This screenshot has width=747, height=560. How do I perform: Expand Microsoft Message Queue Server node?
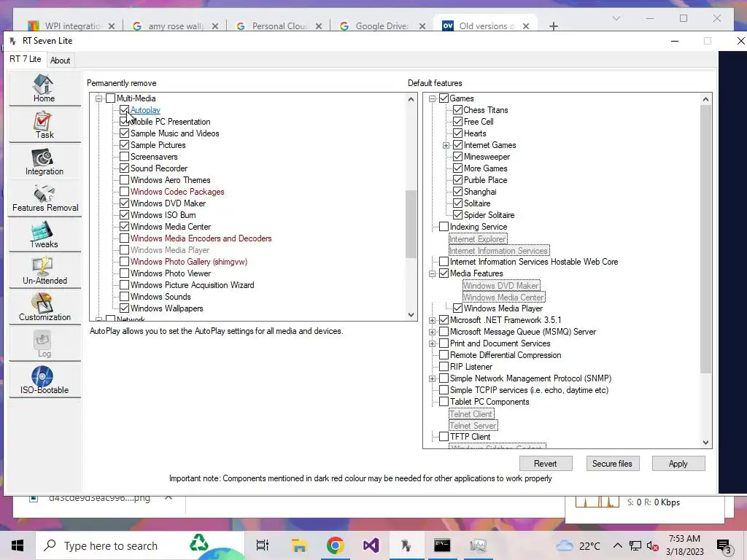click(432, 332)
